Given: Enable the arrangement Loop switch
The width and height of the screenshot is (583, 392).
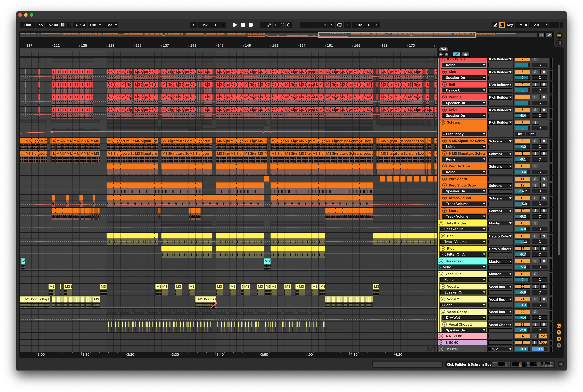Looking at the screenshot, I should [340, 25].
